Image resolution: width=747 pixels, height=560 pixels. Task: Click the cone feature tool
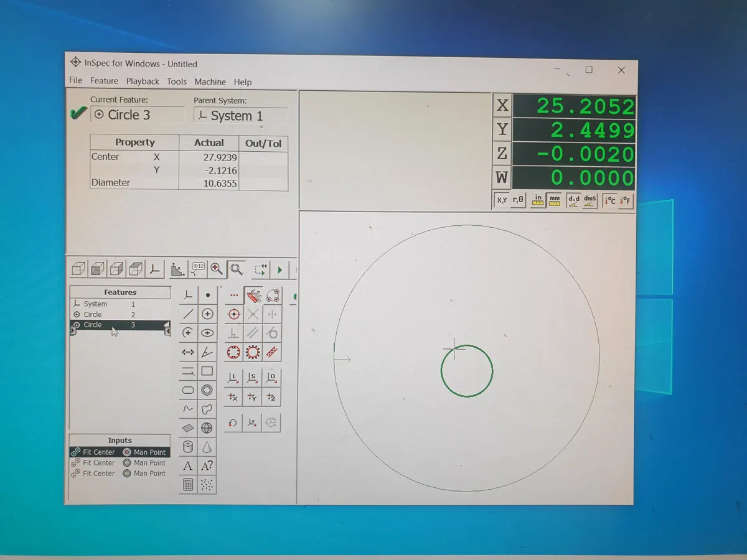pyautogui.click(x=207, y=447)
